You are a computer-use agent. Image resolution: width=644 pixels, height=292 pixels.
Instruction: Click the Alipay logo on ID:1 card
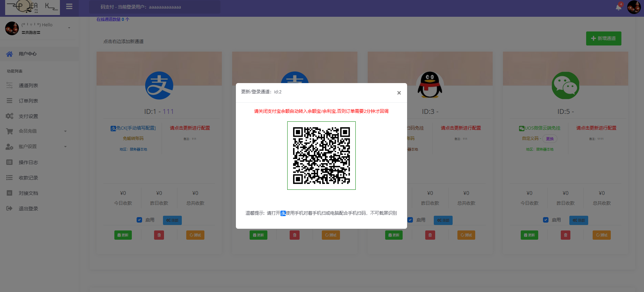pos(159,85)
